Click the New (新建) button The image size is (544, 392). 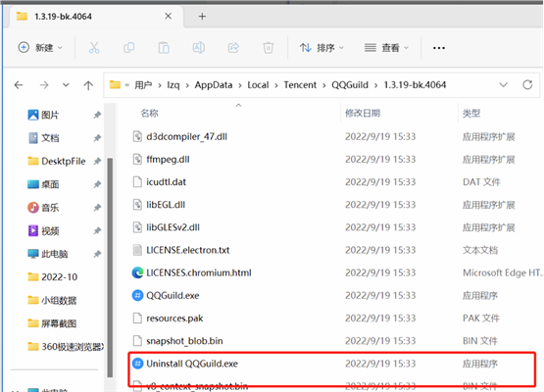tap(40, 47)
